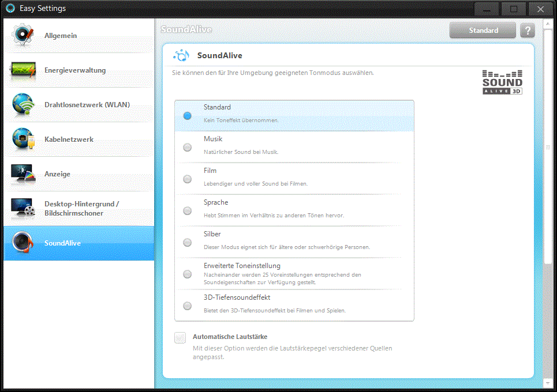Click the 'Dieser Modus eignet sich' description
This screenshot has height=392, width=557.
point(287,247)
